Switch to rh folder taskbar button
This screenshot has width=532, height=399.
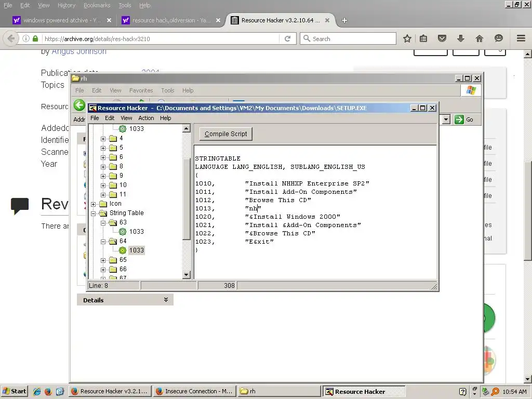(279, 391)
